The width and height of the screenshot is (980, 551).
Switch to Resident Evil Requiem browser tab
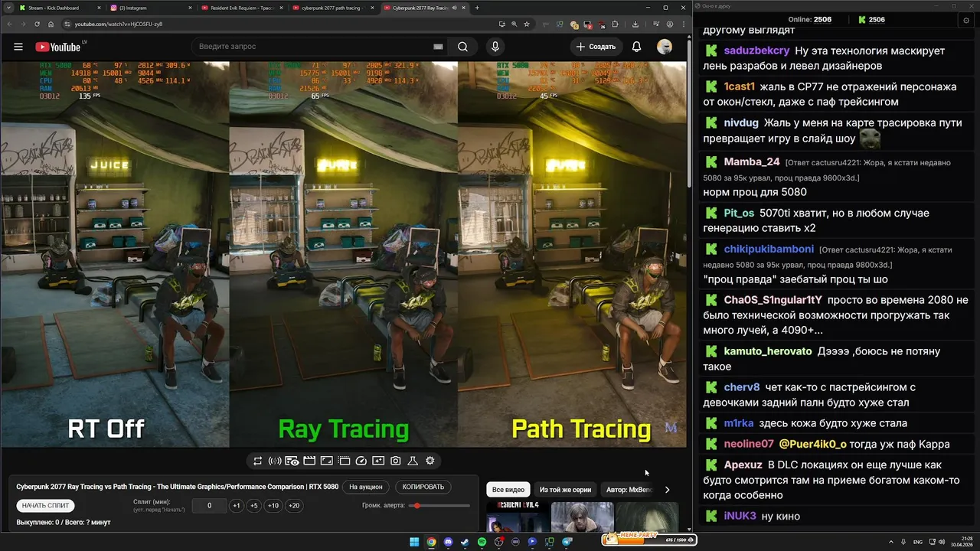coord(243,8)
